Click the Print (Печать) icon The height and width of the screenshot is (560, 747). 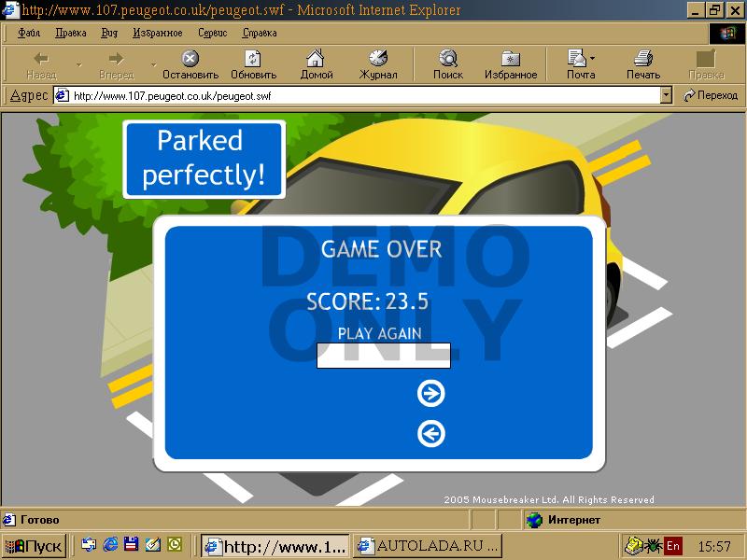coord(643,64)
